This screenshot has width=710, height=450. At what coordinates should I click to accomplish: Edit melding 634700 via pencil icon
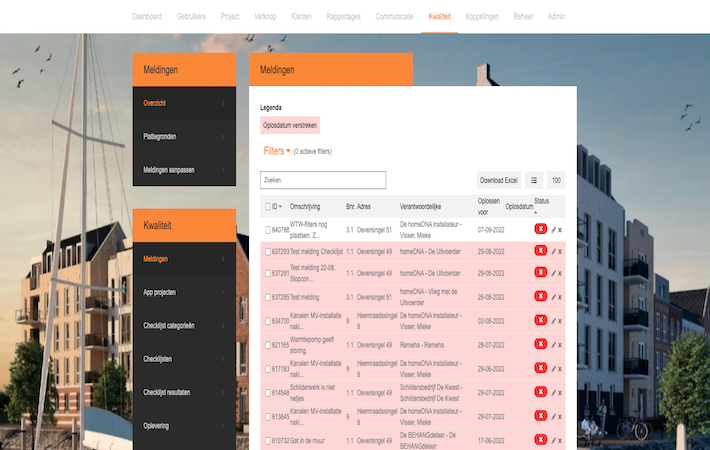click(x=553, y=321)
